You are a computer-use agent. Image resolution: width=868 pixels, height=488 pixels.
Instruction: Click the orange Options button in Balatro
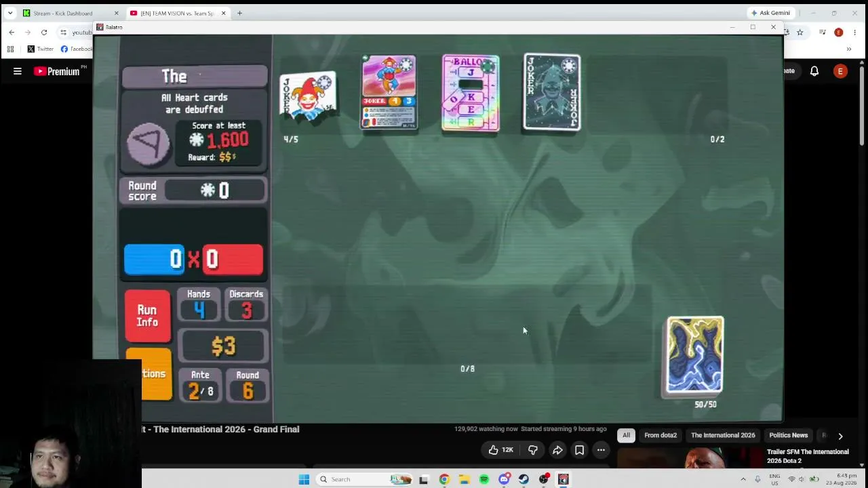point(156,374)
